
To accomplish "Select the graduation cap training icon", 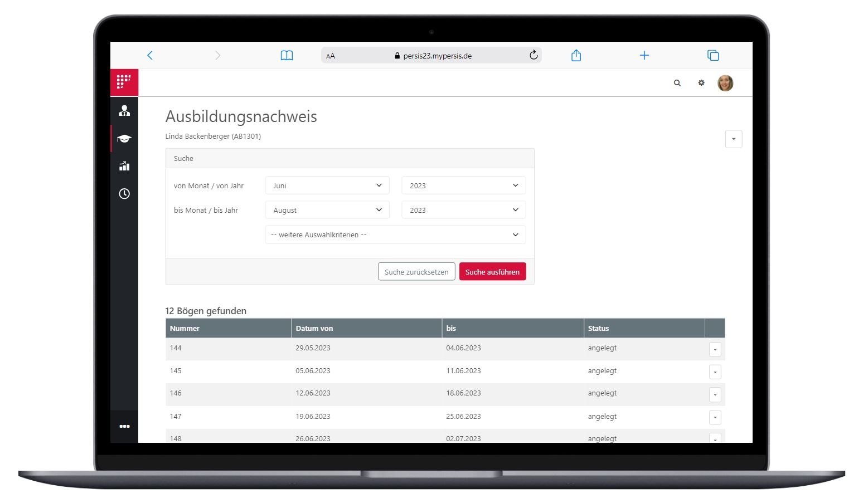I will click(x=124, y=139).
